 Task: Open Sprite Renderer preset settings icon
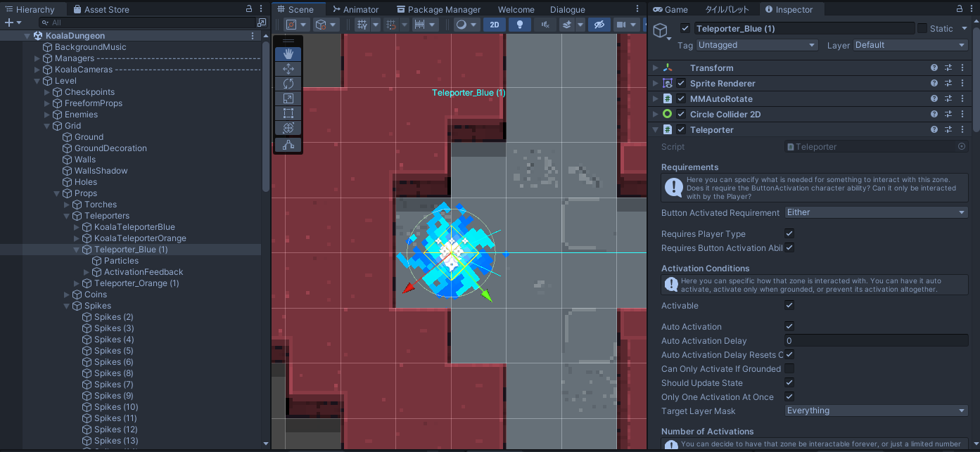[x=948, y=84]
